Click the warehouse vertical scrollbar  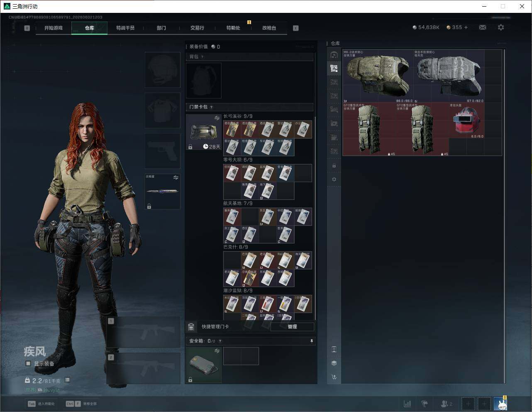click(505, 216)
